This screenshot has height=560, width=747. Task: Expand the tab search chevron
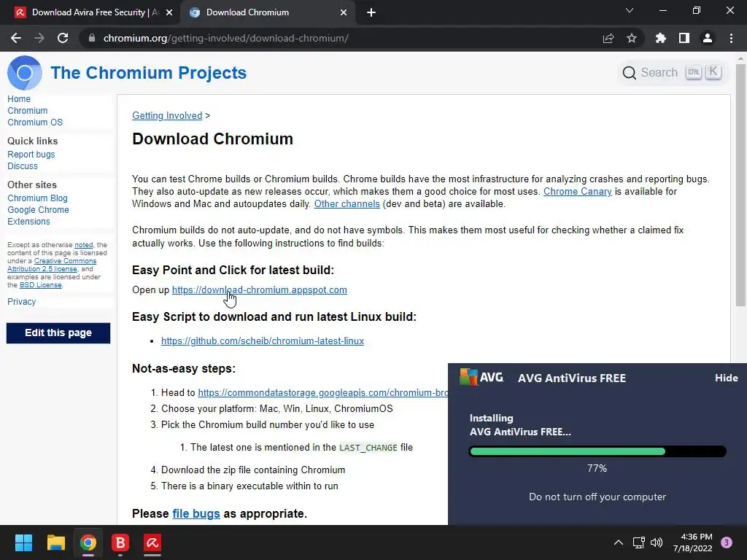630,10
